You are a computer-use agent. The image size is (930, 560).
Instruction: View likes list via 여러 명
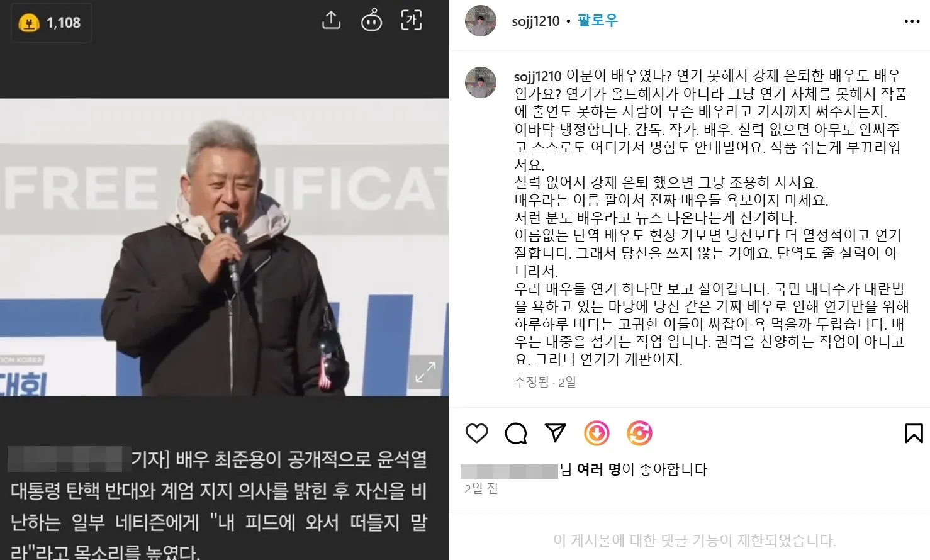598,469
